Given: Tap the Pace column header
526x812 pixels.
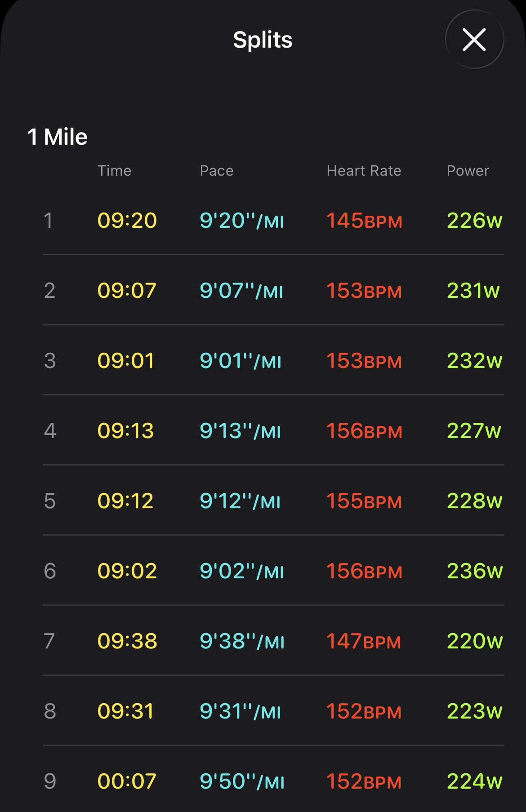Looking at the screenshot, I should pos(216,171).
